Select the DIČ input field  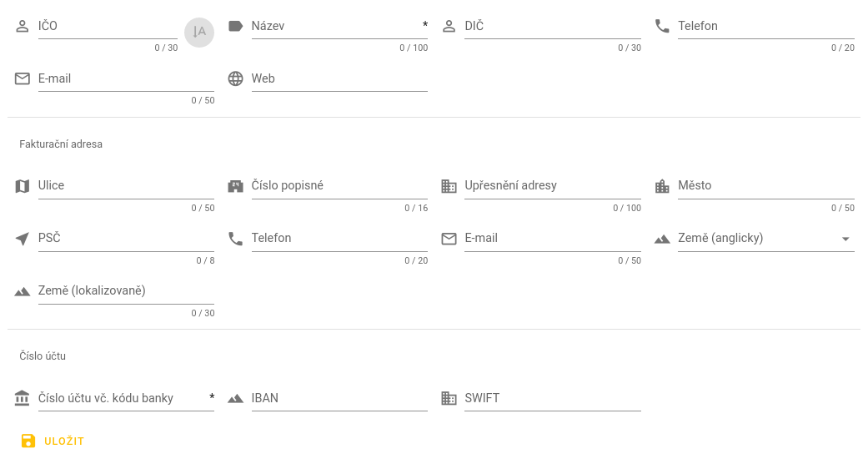[552, 27]
